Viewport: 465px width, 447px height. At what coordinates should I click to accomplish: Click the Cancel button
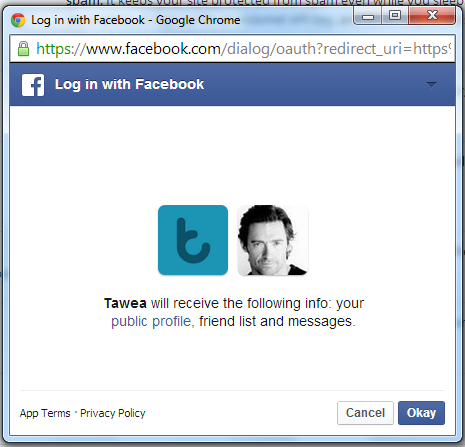coord(365,413)
